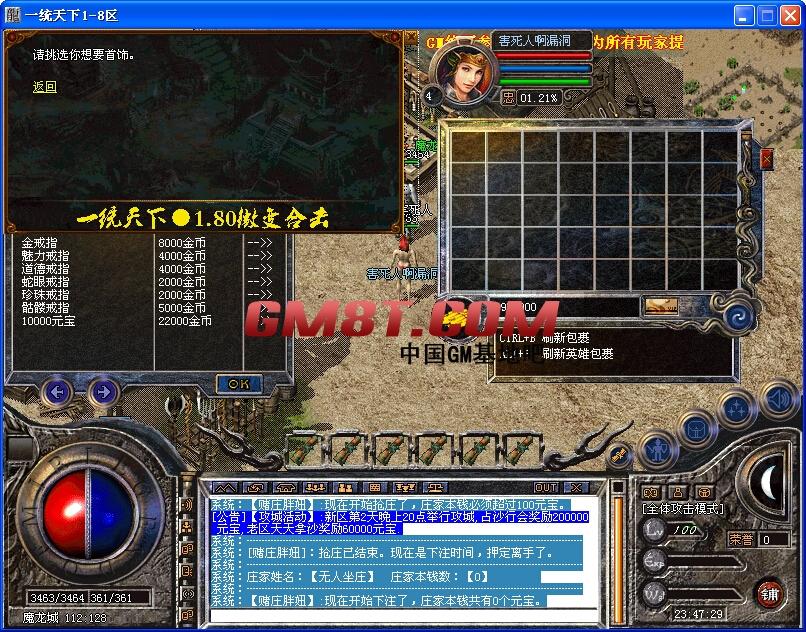Open the third small icon above attack mode

point(705,493)
